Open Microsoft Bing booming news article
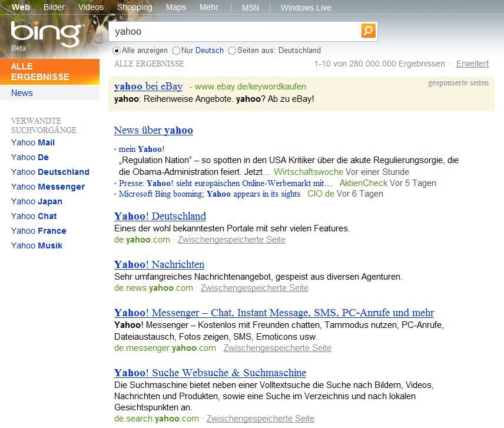Image resolution: width=504 pixels, height=428 pixels. 209,194
